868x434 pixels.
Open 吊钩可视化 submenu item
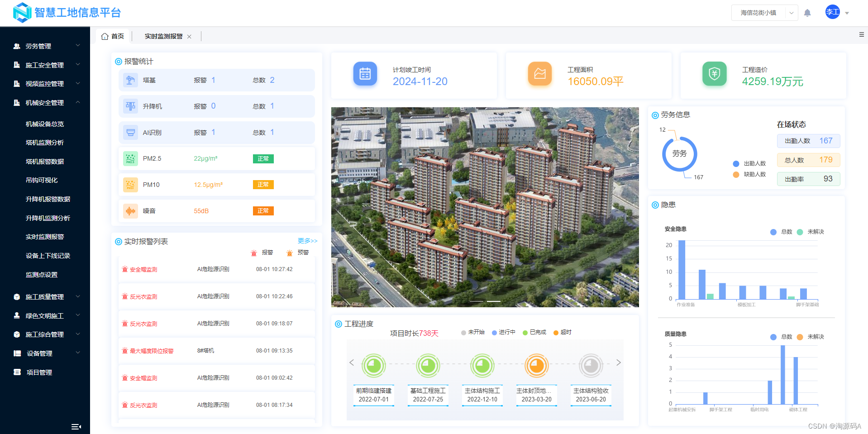(x=42, y=180)
